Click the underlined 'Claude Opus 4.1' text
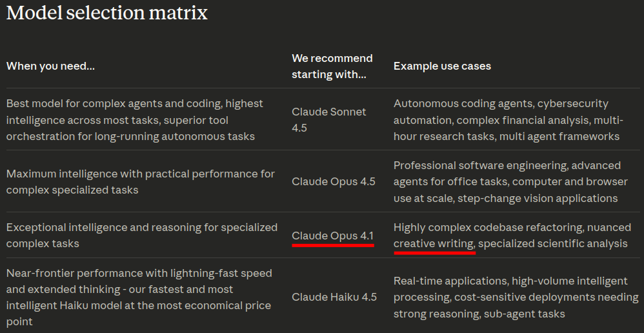The width and height of the screenshot is (644, 333). click(x=332, y=236)
